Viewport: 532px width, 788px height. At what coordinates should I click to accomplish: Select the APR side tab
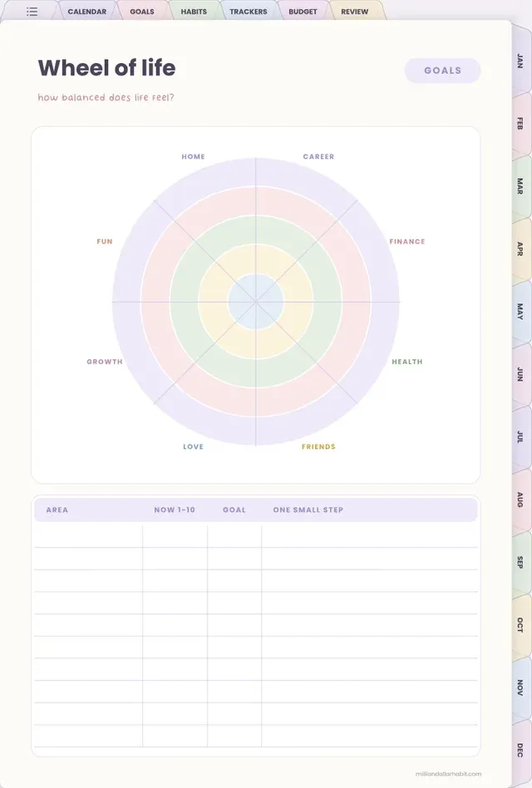click(520, 249)
